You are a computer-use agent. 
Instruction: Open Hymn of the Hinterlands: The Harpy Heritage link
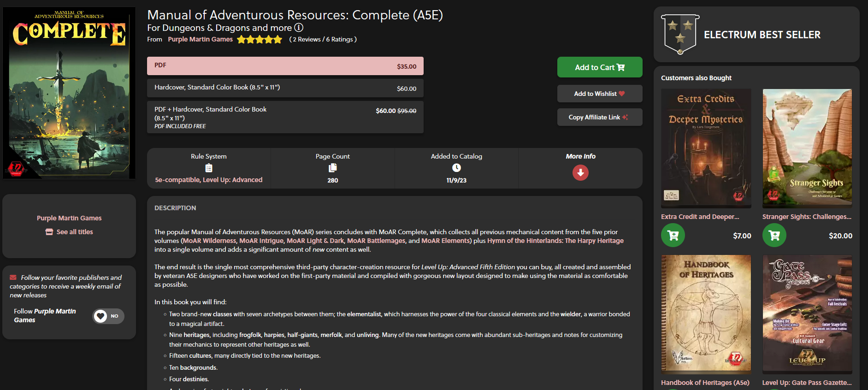click(x=555, y=241)
